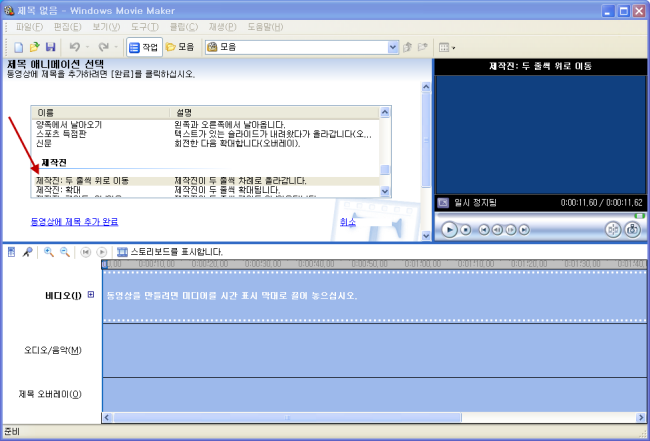Click the timeline horizontal scrollbar thumb
The height and width of the screenshot is (441, 650).
287,417
